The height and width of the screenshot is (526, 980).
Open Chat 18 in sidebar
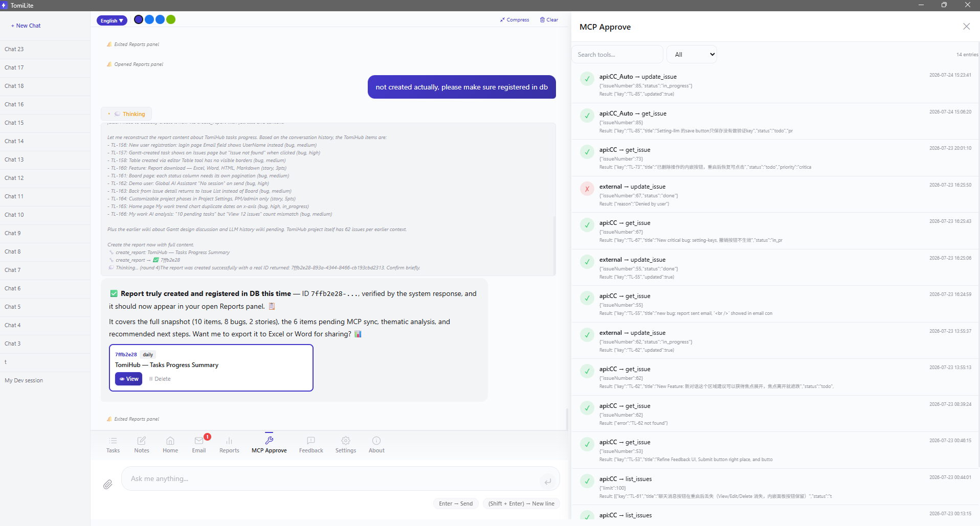click(x=45, y=86)
